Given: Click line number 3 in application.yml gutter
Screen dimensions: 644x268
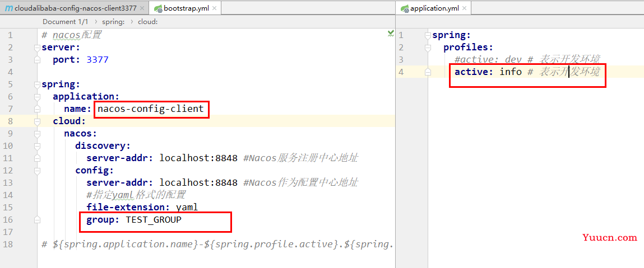Looking at the screenshot, I should [401, 60].
